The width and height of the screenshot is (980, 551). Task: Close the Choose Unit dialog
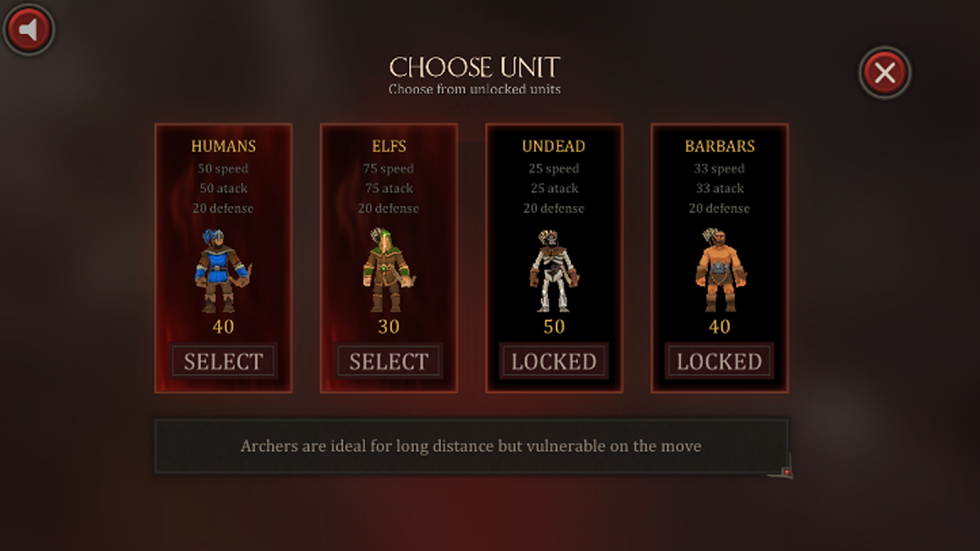(884, 73)
